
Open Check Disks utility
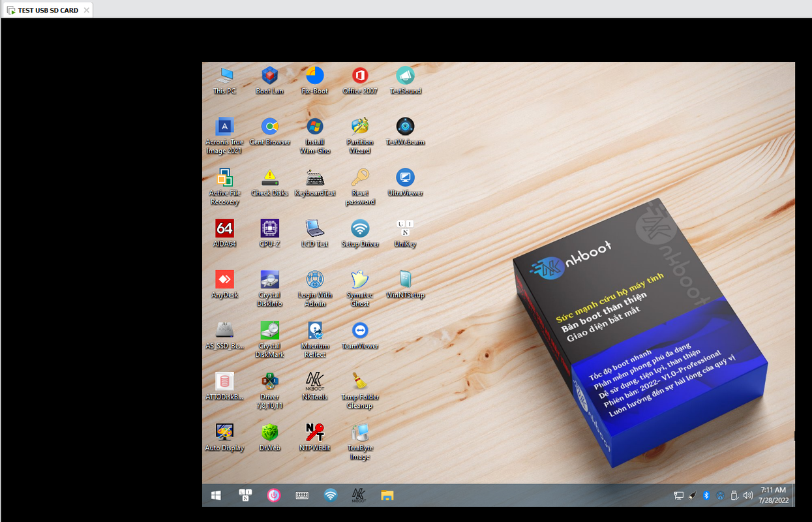pos(269,183)
